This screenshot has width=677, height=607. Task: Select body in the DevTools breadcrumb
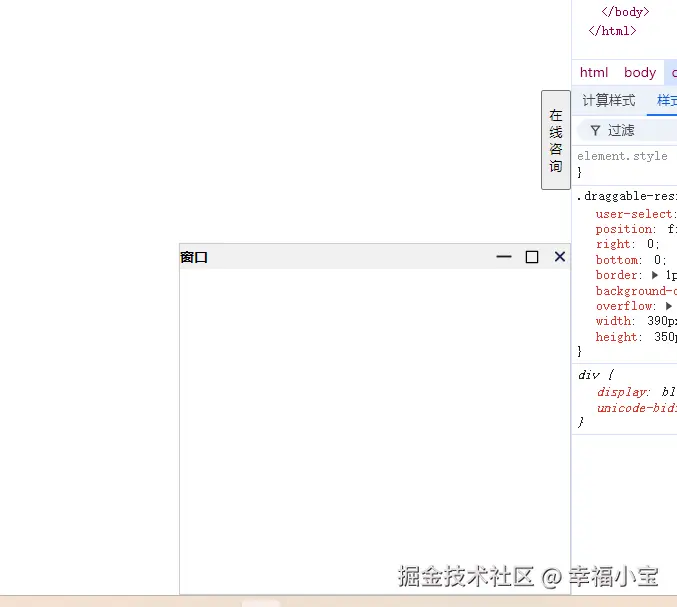pyautogui.click(x=640, y=73)
